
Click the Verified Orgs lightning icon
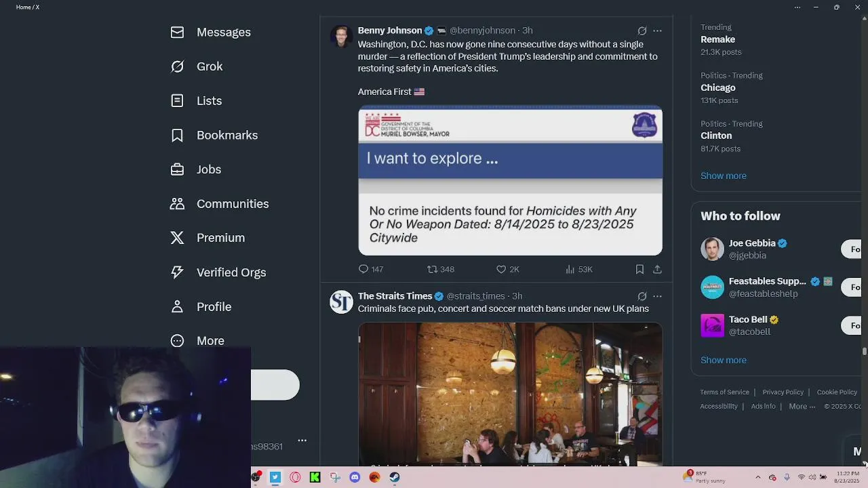point(177,272)
